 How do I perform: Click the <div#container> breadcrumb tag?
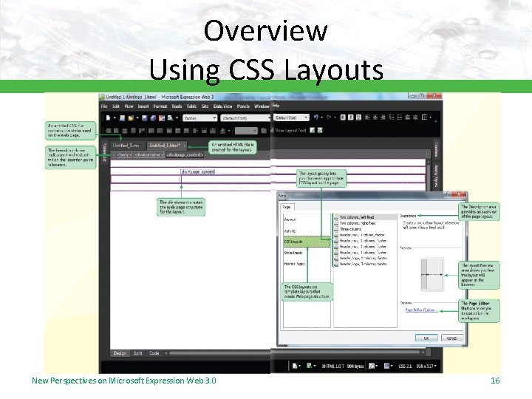click(x=149, y=154)
